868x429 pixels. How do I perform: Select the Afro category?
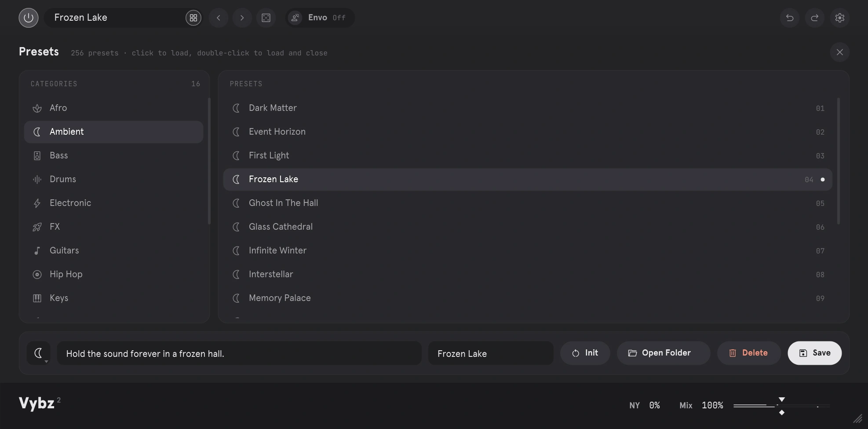tap(113, 108)
